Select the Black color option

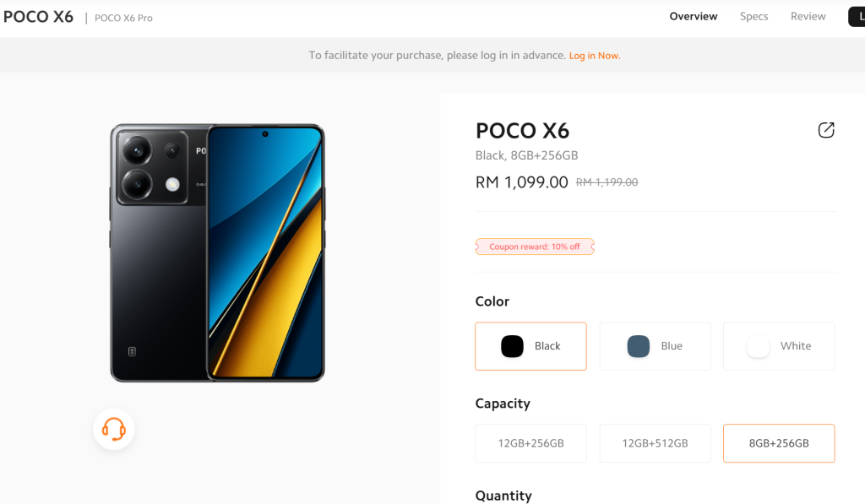point(530,346)
